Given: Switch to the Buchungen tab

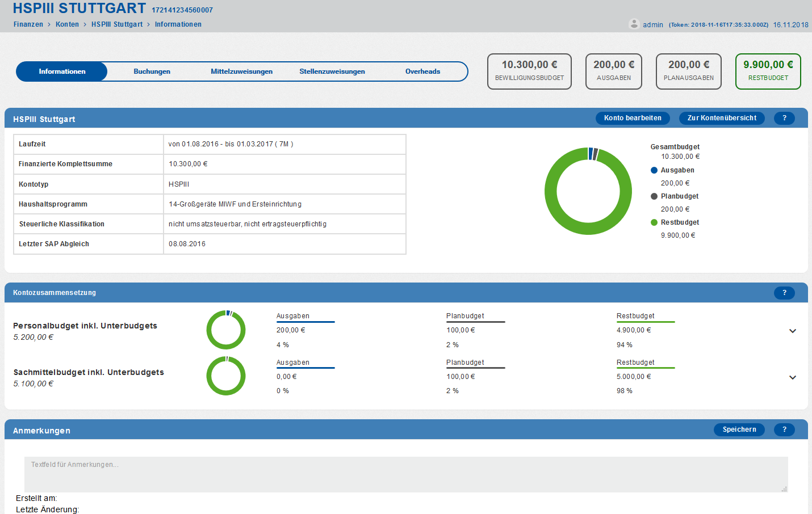Looking at the screenshot, I should tap(152, 71).
